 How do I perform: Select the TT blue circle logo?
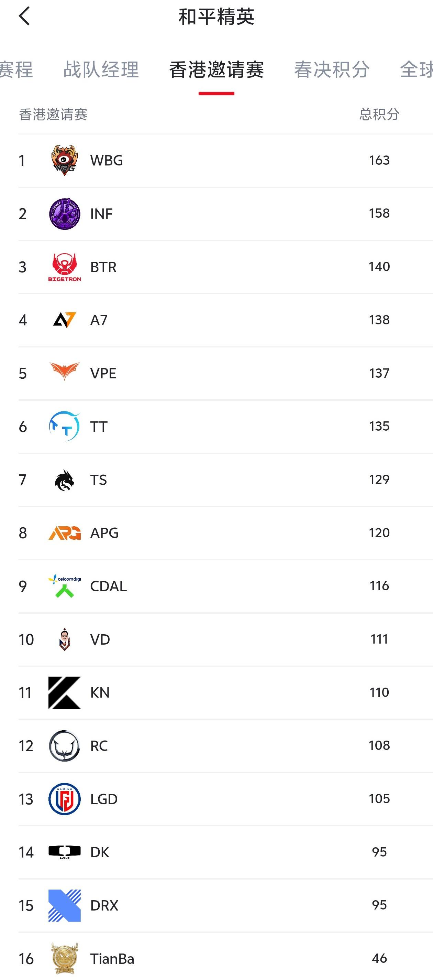pyautogui.click(x=65, y=426)
